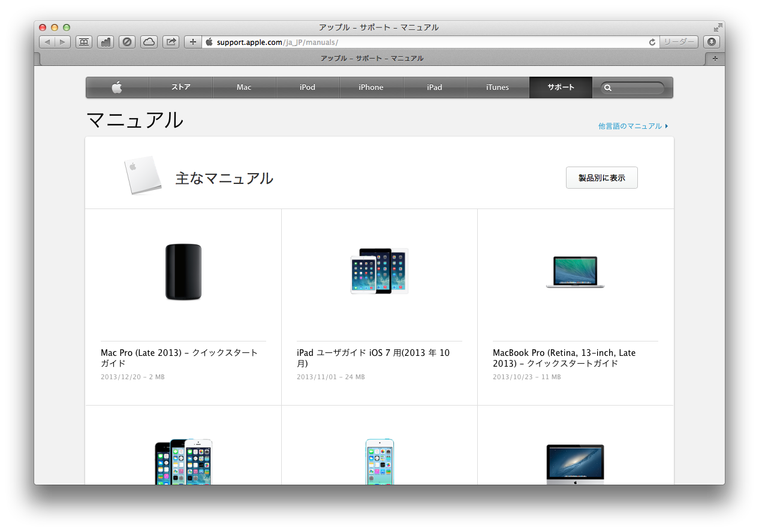This screenshot has height=532, width=759.
Task: Click the 2013/10/23 – 11 MB text
Action: point(527,377)
